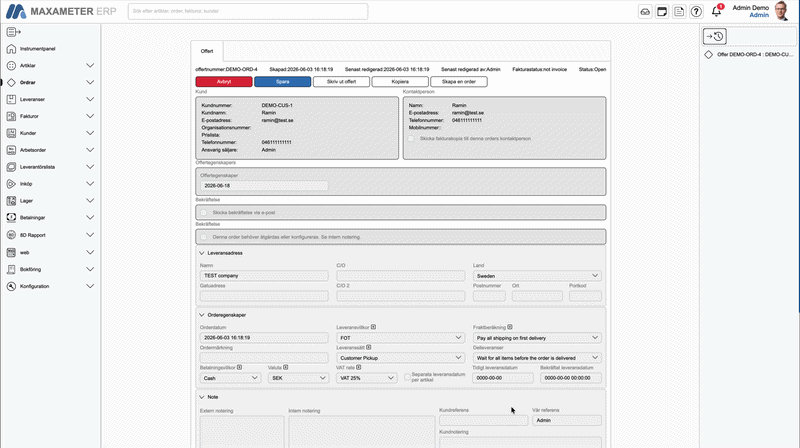Open Bokföring menu item
800x448 pixels.
(x=31, y=269)
